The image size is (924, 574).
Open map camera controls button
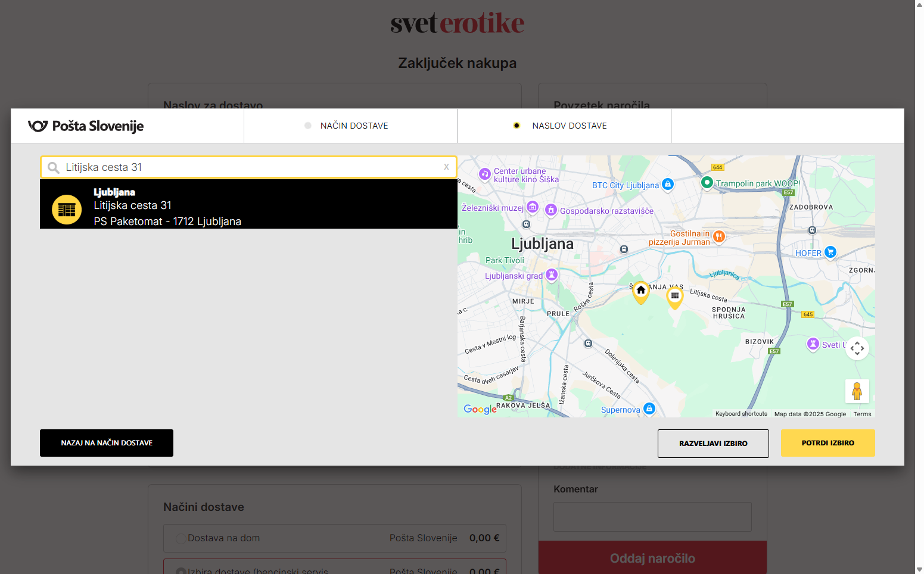pos(857,348)
